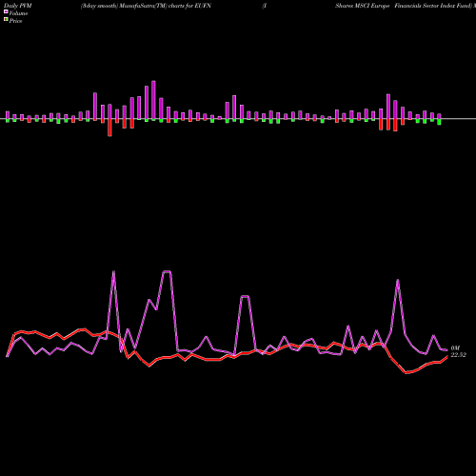Image resolution: width=476 pixels, height=476 pixels.
Task: Click the red-green Price legend swatch
Action: 6,20
